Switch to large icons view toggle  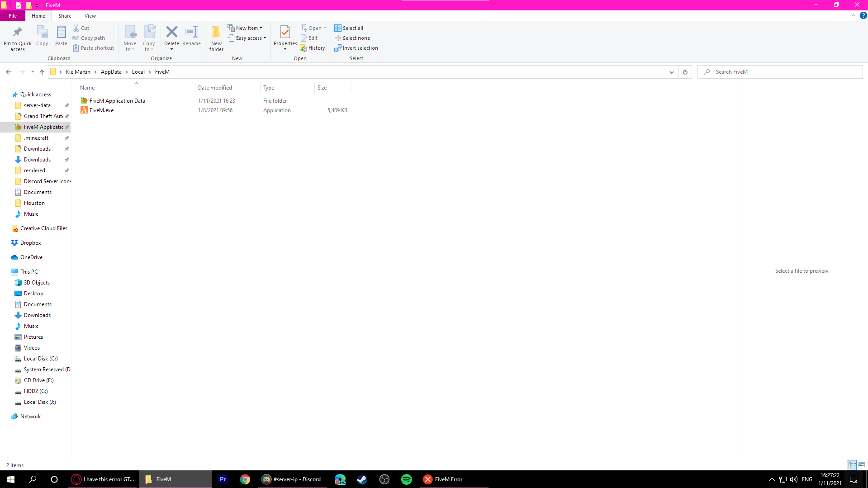(862, 465)
